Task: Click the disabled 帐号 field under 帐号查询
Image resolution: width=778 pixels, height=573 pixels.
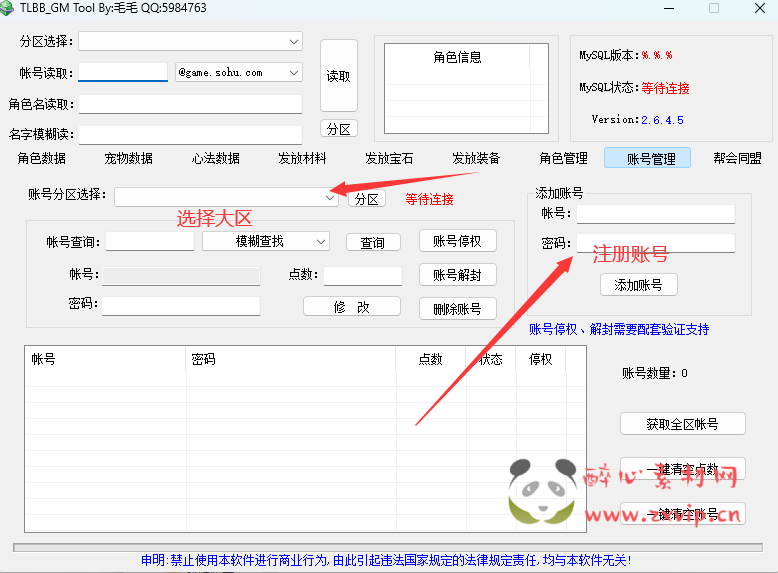Action: coord(181,276)
